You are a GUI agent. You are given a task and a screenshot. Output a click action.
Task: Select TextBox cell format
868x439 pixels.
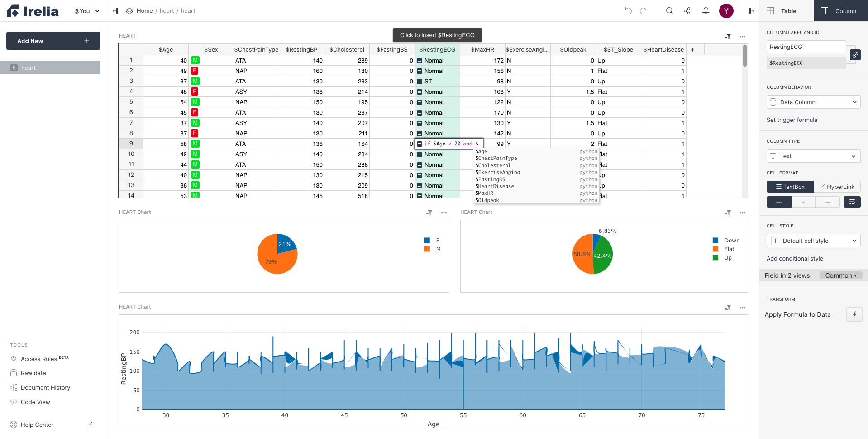point(790,187)
